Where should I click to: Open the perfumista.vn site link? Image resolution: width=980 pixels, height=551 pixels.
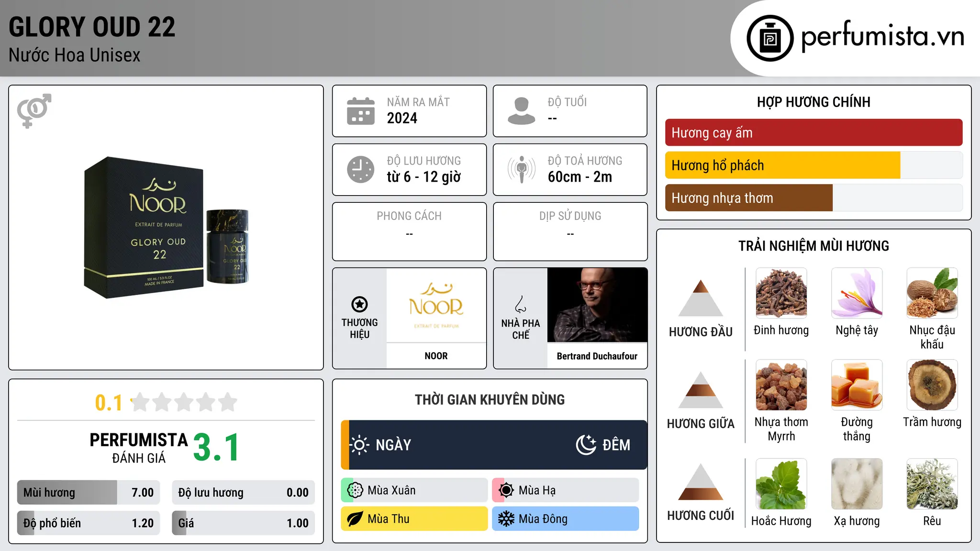(x=883, y=36)
